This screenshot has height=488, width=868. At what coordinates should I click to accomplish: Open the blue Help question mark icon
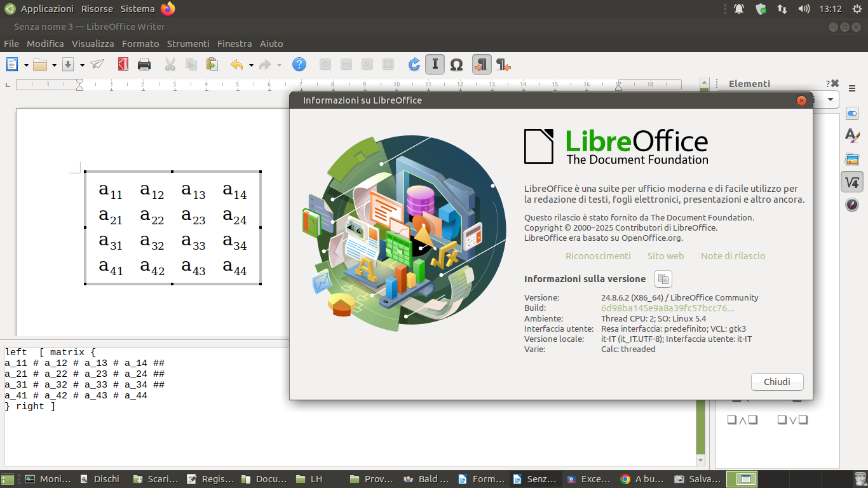pyautogui.click(x=299, y=64)
